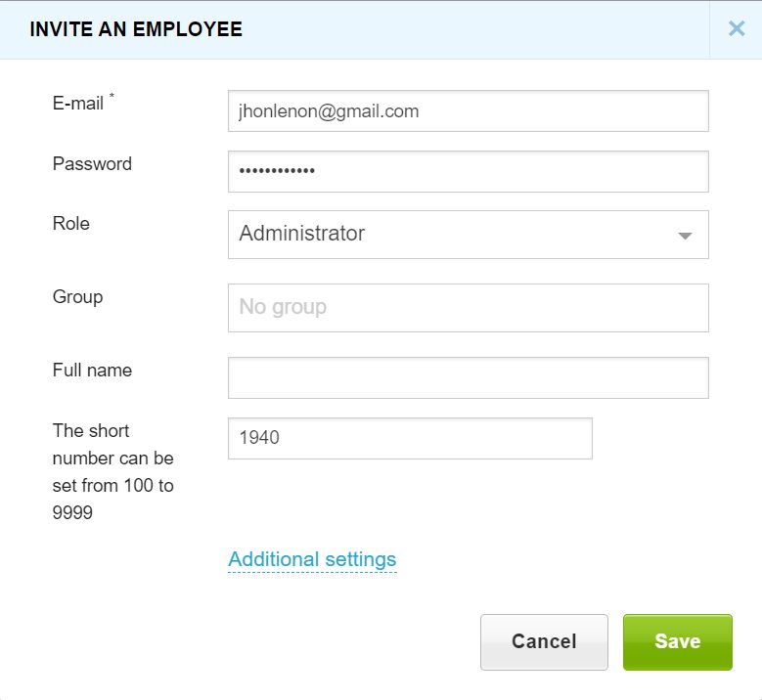Click the short number field with 1940
Viewport: 762px width, 700px height.
(x=410, y=438)
